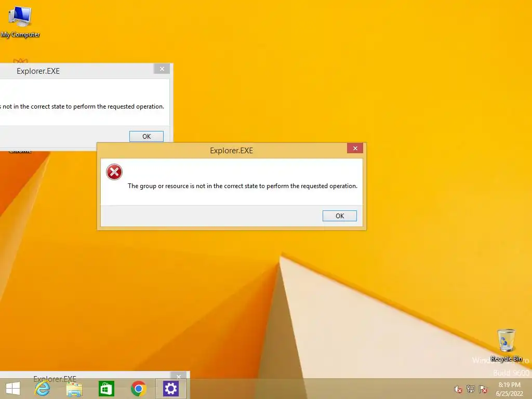Launch Google Chrome from the taskbar
Screen dimensions: 532x399
[x=138, y=389]
